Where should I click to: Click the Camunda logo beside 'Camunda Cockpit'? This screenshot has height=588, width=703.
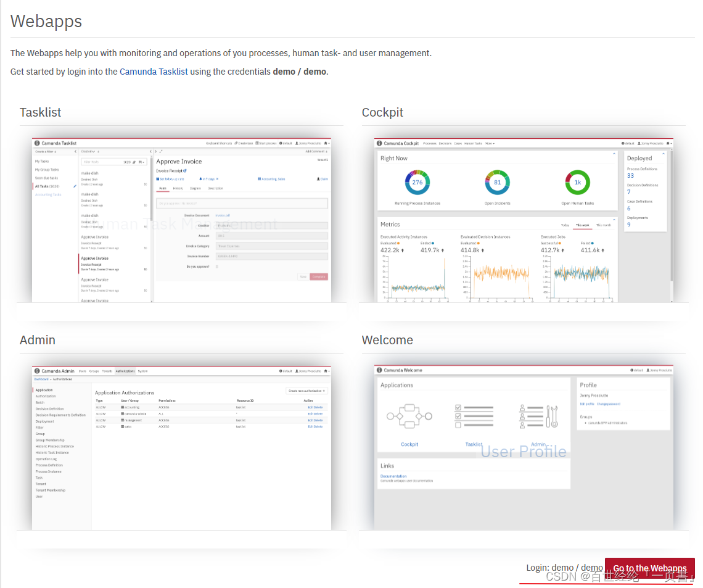pyautogui.click(x=379, y=143)
